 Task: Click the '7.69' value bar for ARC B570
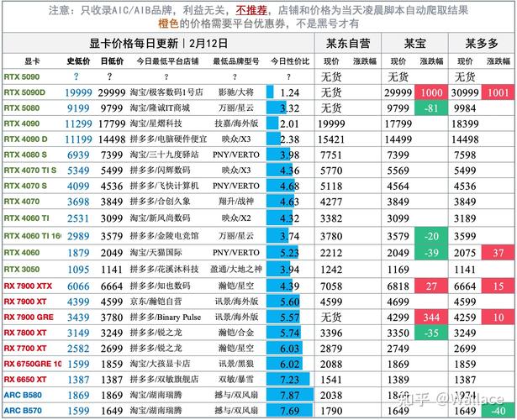[290, 411]
